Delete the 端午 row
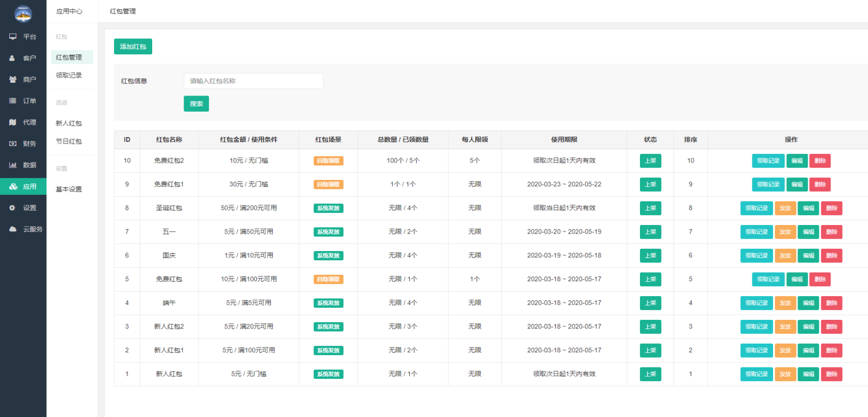The height and width of the screenshot is (417, 868). click(x=832, y=303)
